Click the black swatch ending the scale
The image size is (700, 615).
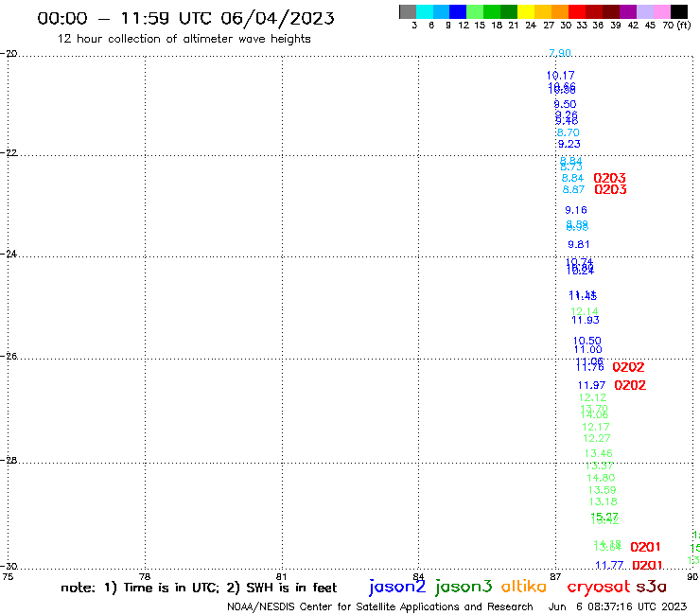[x=679, y=11]
